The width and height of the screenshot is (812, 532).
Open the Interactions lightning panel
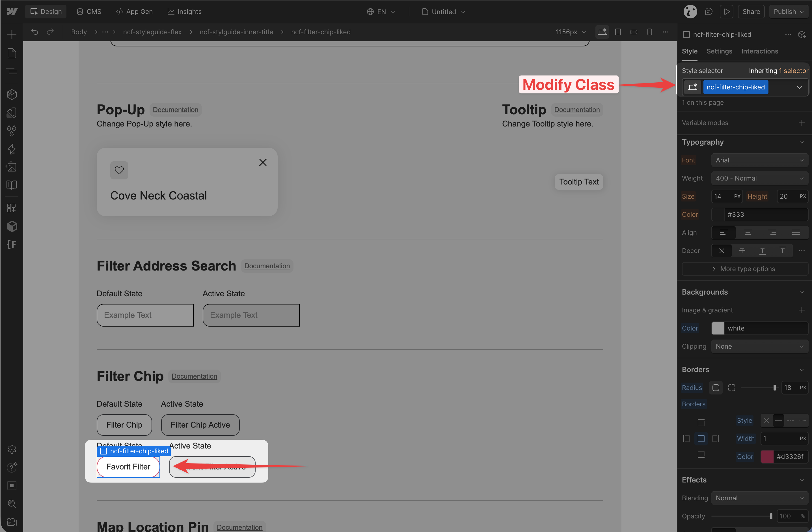click(x=12, y=149)
